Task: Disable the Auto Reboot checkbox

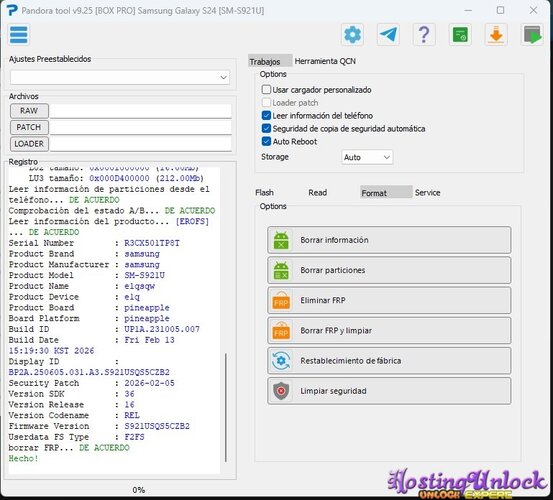Action: tap(266, 141)
